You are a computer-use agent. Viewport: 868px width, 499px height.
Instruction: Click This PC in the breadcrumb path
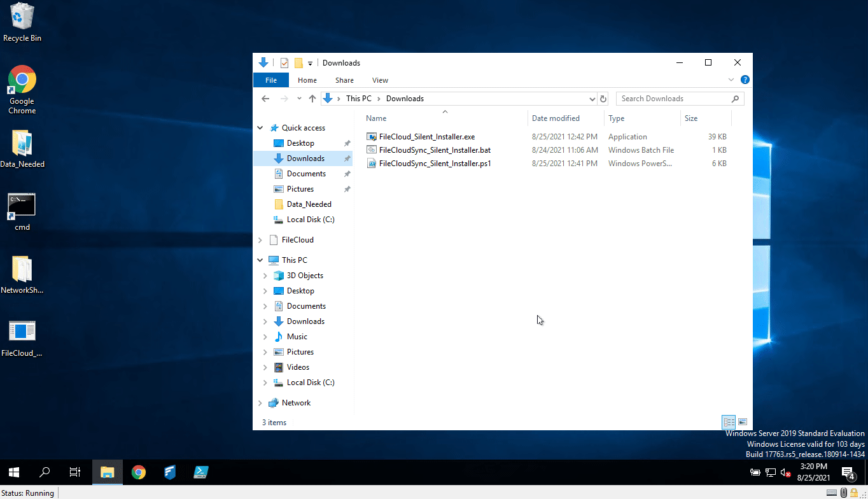(358, 99)
